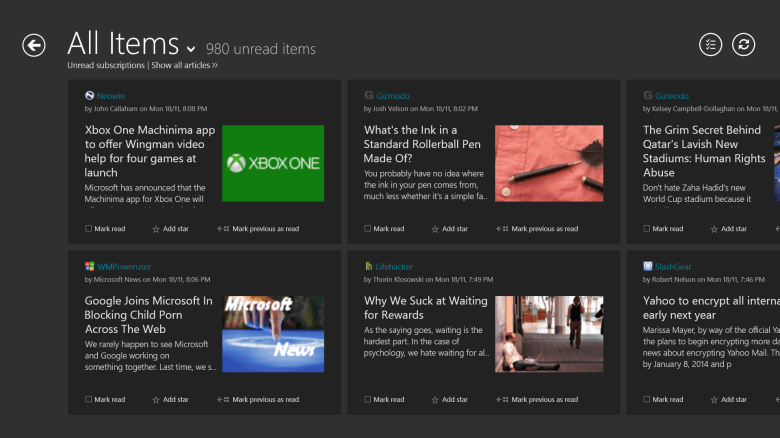Open the Microsoft News thumbnail image

pyautogui.click(x=273, y=333)
